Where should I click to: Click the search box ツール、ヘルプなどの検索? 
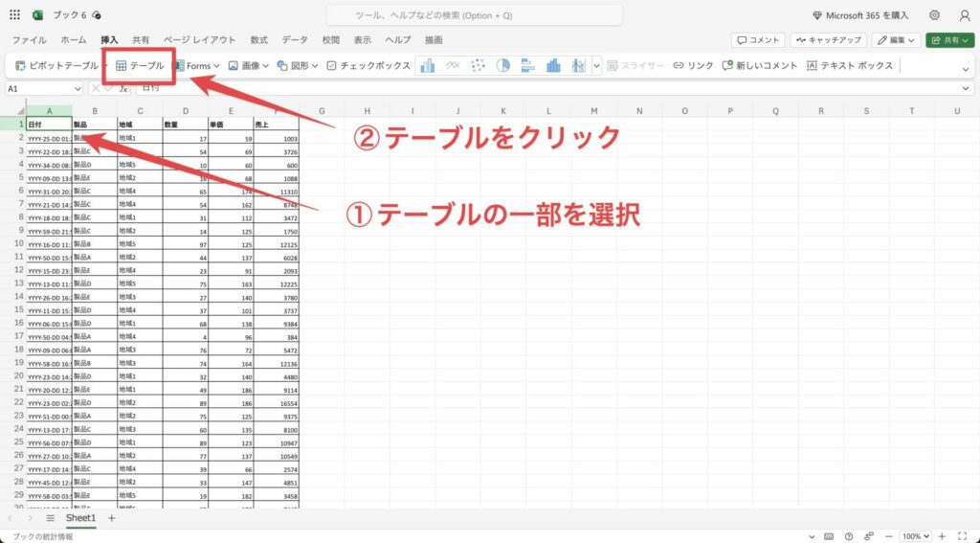pyautogui.click(x=475, y=15)
